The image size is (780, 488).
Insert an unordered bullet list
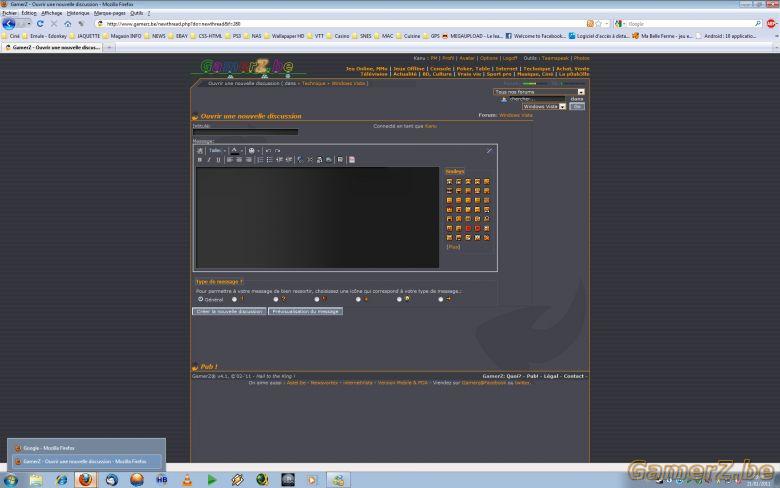pyautogui.click(x=270, y=160)
